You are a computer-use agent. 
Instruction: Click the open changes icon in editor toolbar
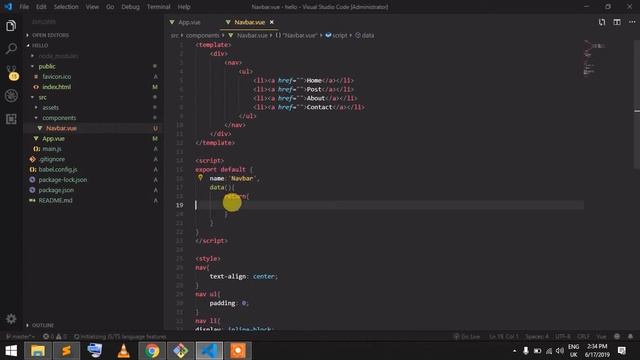[602, 22]
